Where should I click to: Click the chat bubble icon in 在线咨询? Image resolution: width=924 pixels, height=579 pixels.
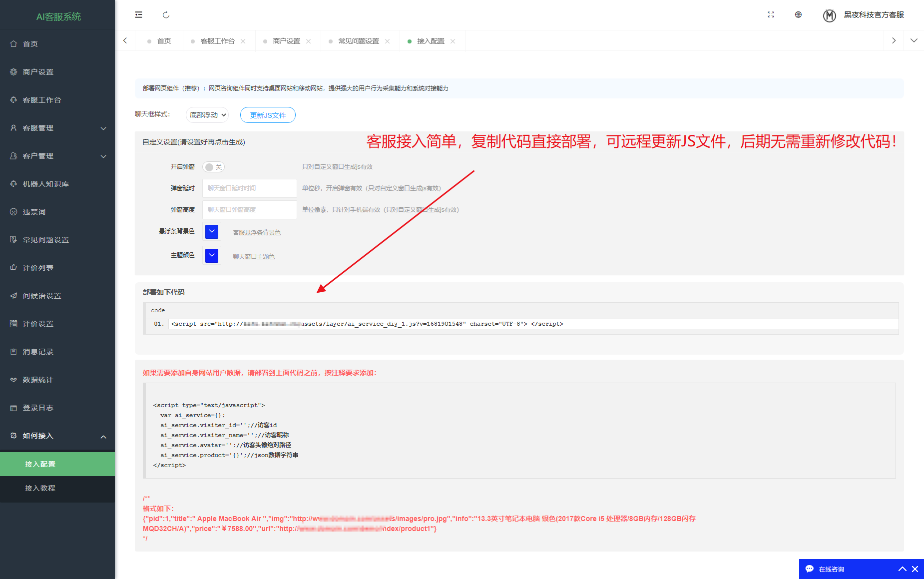click(x=810, y=569)
